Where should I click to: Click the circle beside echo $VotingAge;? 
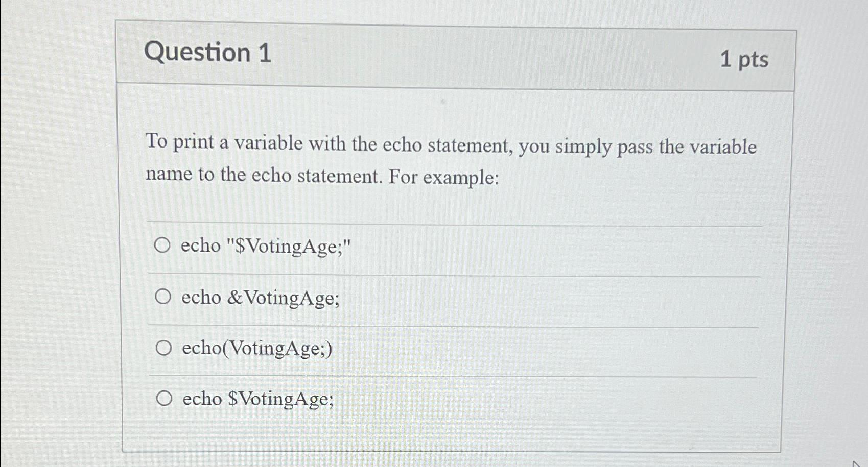pyautogui.click(x=165, y=399)
